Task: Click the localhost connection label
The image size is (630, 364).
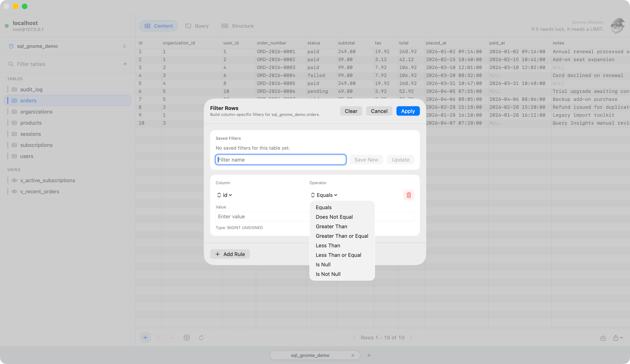Action: pos(25,23)
